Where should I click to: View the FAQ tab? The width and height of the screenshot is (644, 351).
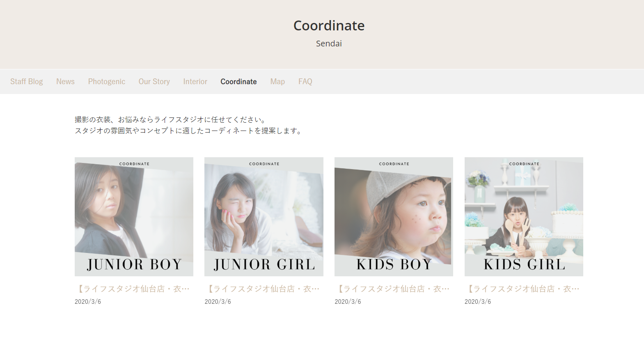point(305,82)
